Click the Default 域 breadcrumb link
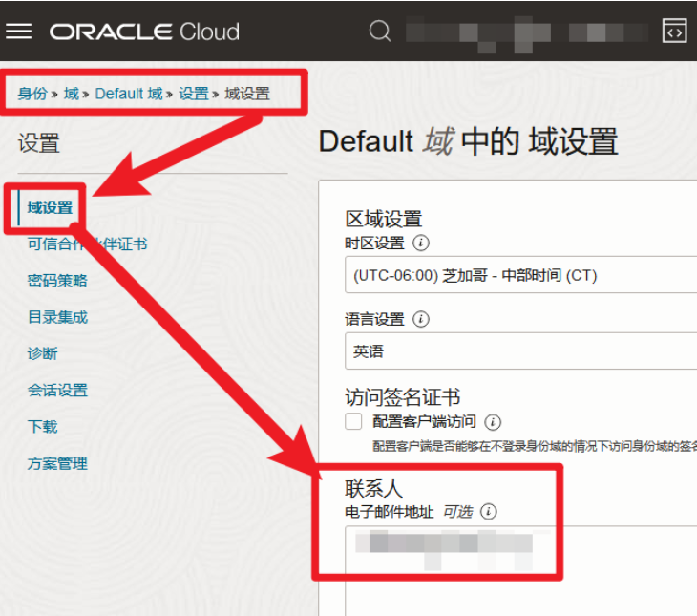Viewport: 697px width, 616px height. click(129, 94)
